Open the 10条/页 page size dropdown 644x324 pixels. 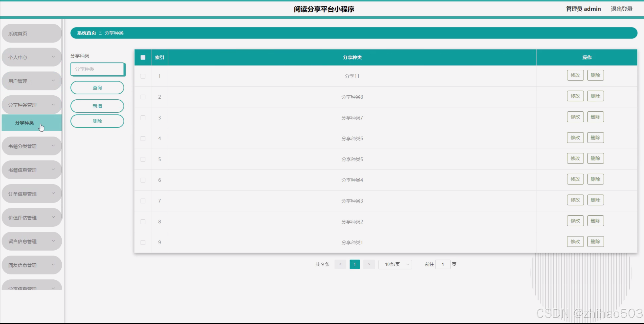395,264
